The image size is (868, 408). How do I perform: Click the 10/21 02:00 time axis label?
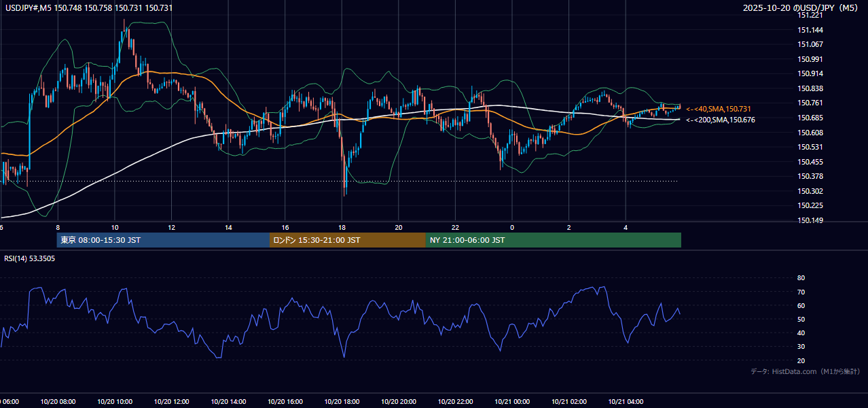click(568, 402)
